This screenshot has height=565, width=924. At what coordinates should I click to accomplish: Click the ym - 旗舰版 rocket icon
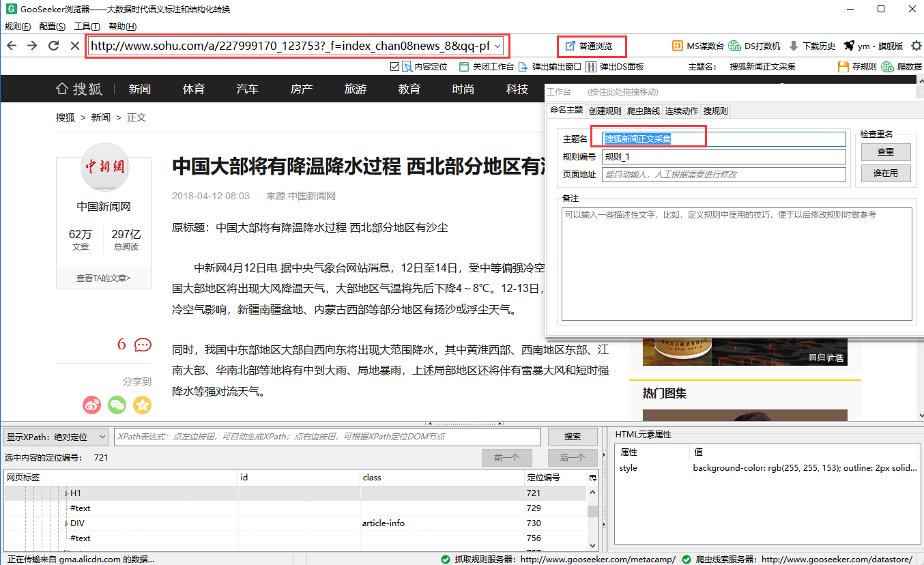(x=849, y=46)
